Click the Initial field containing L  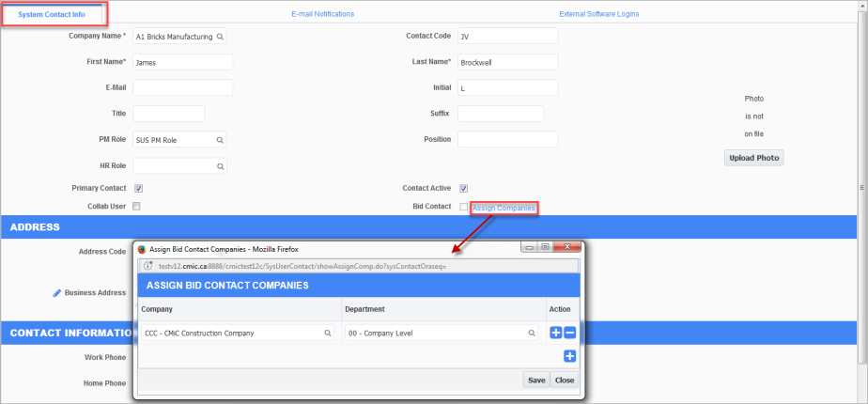coord(507,87)
